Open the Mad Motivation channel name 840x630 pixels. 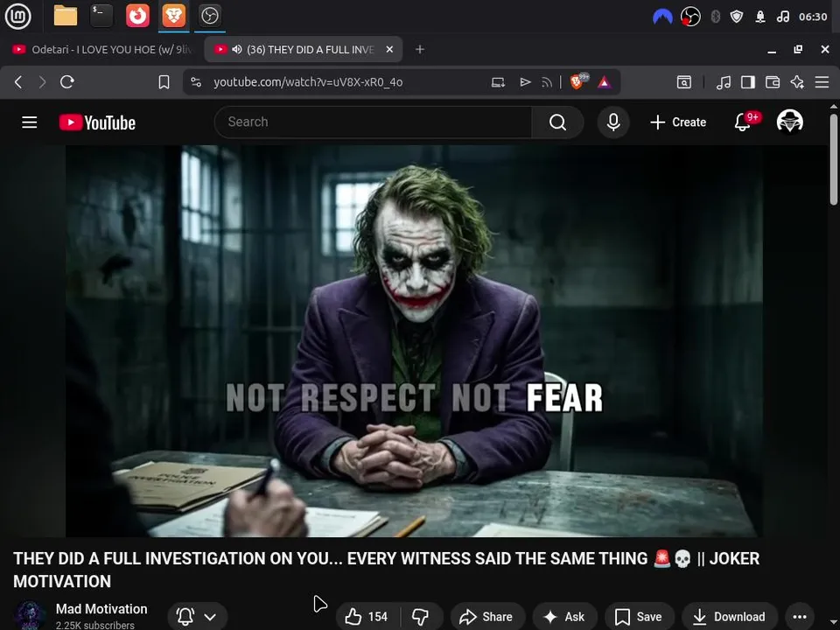coord(101,609)
